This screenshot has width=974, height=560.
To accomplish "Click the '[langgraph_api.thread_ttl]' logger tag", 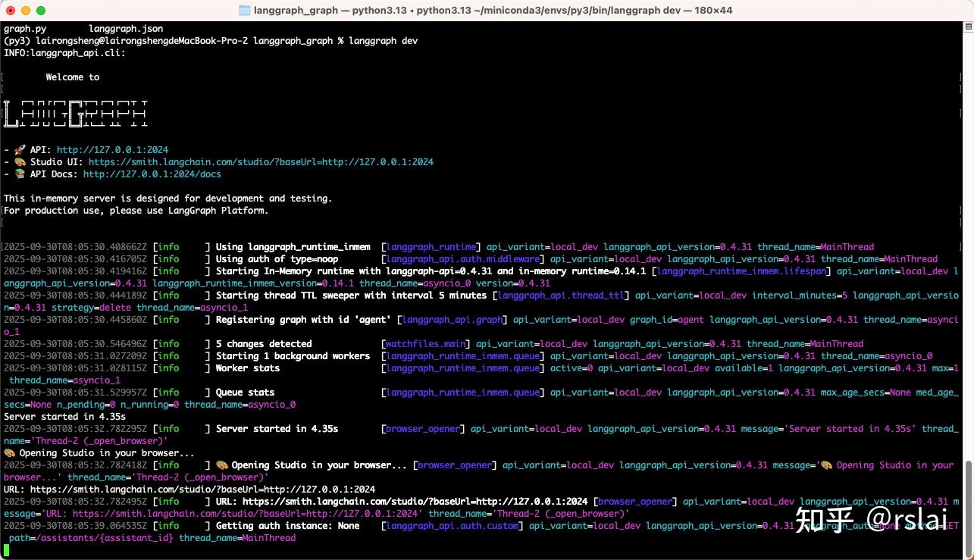I will point(561,296).
